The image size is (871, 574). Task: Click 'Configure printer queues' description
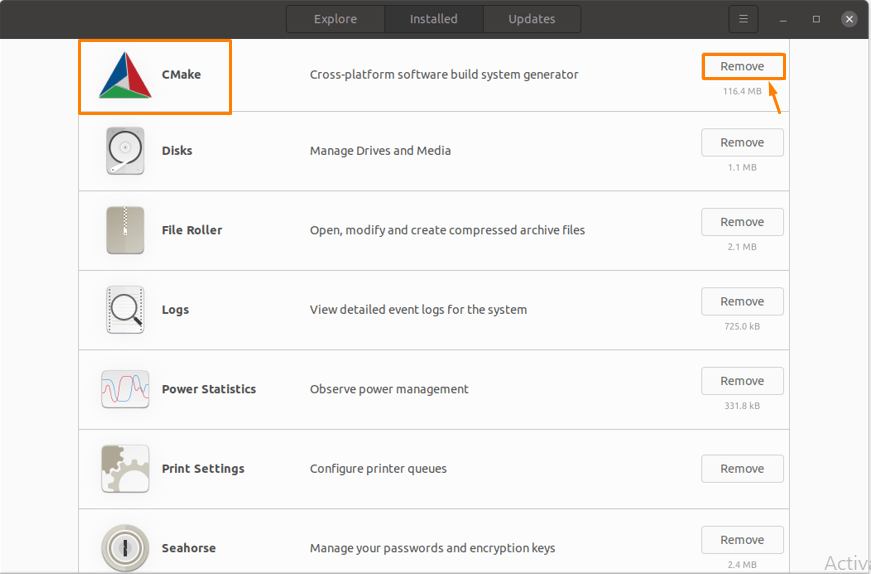coord(378,468)
